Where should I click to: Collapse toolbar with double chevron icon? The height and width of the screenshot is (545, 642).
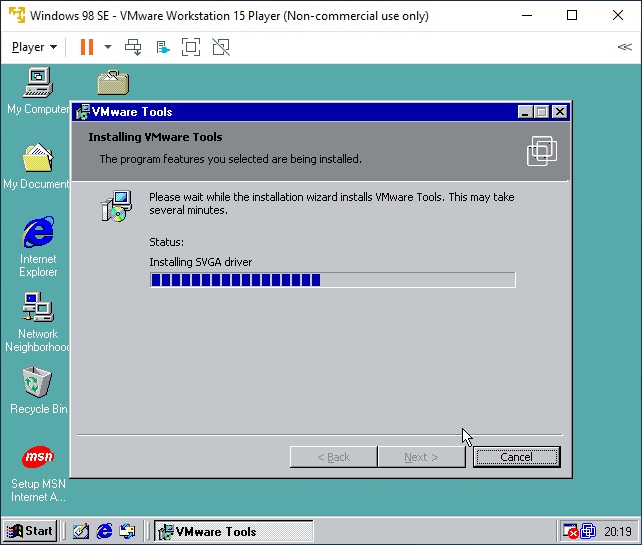(x=624, y=47)
